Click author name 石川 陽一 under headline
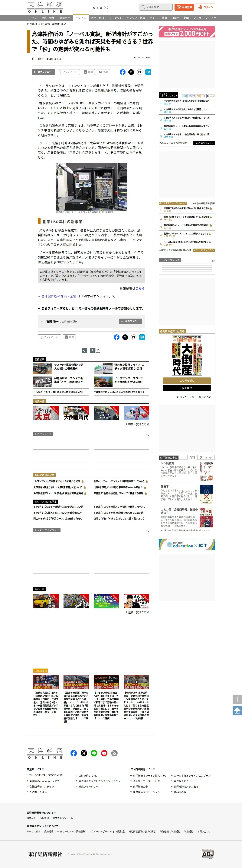 pyautogui.click(x=38, y=59)
